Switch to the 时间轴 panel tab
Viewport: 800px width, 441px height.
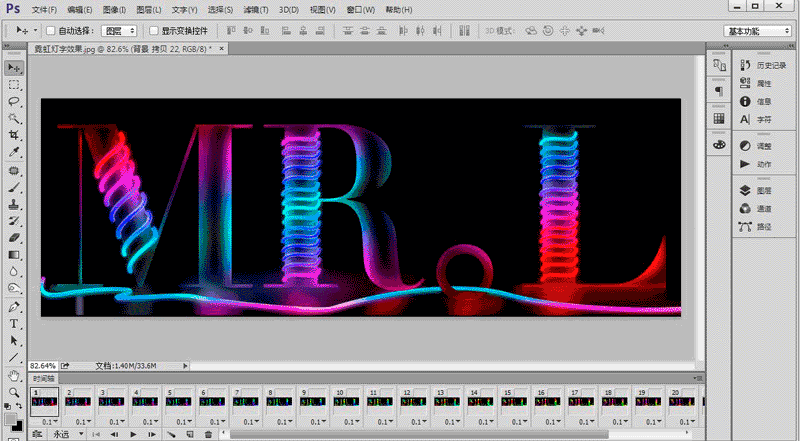click(x=43, y=379)
